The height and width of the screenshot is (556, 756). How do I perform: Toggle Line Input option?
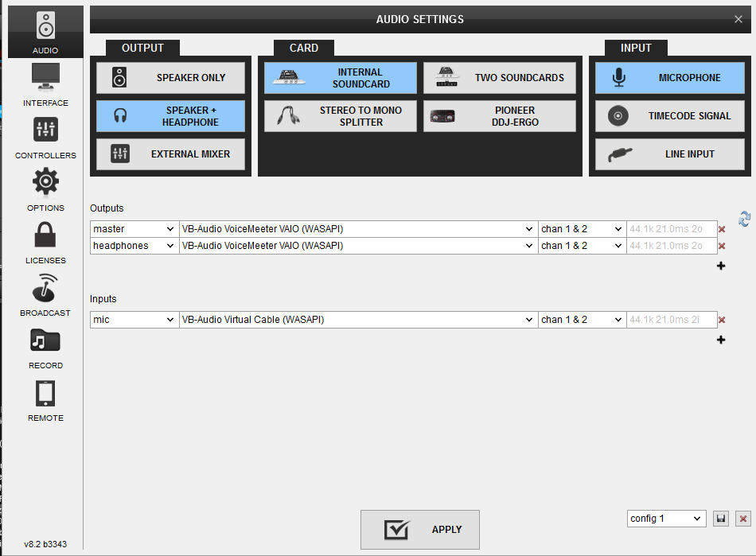670,154
